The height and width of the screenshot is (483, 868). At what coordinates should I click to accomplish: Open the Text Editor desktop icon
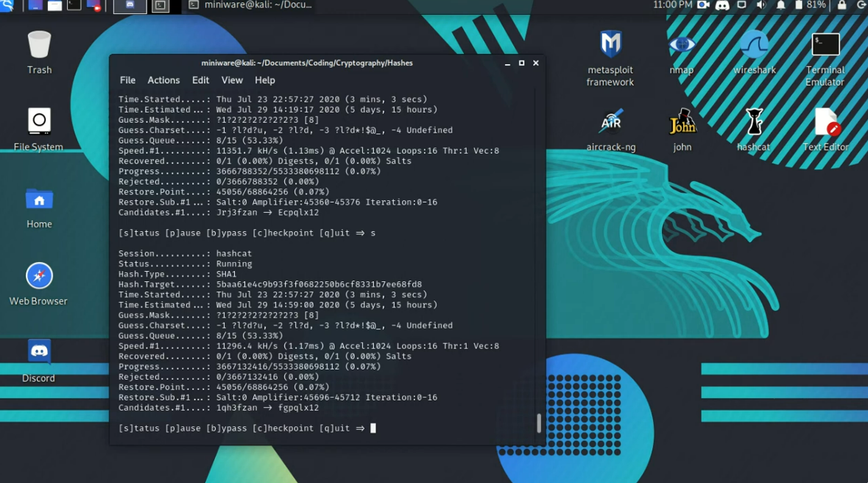825,122
